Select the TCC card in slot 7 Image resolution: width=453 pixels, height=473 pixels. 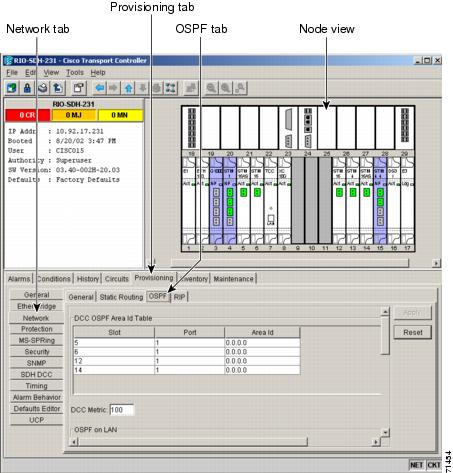click(271, 200)
